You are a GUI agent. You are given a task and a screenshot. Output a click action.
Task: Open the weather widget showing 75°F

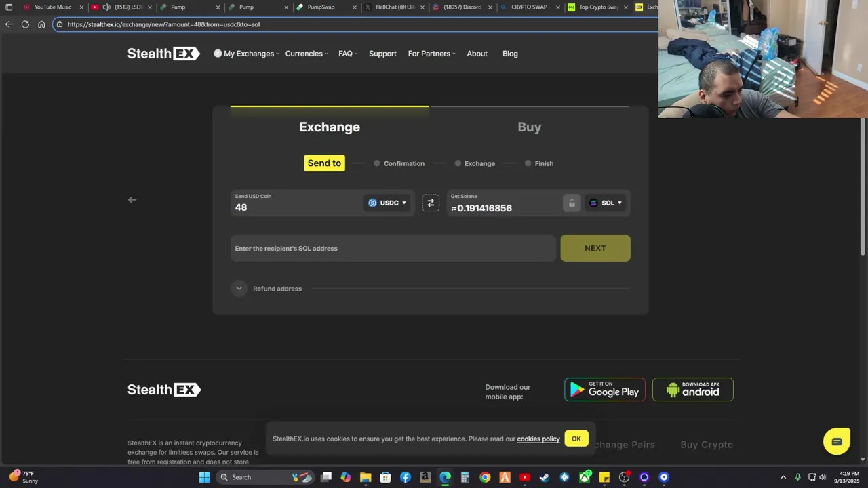[24, 477]
